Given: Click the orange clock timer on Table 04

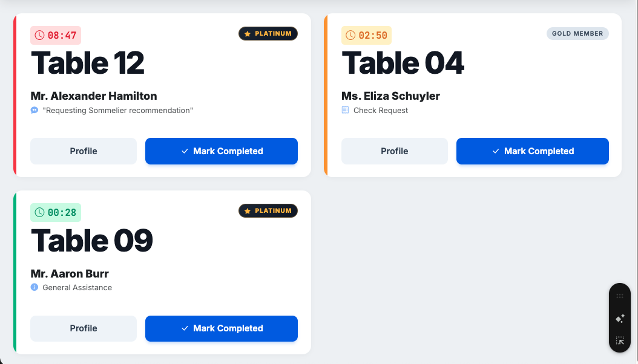Looking at the screenshot, I should coord(366,35).
